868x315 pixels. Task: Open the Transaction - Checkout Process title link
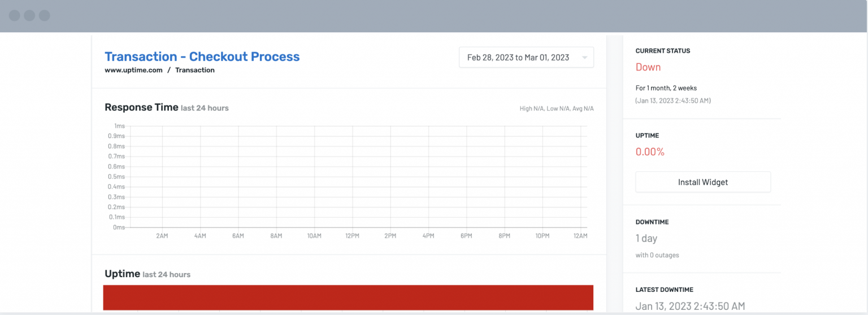tap(202, 57)
